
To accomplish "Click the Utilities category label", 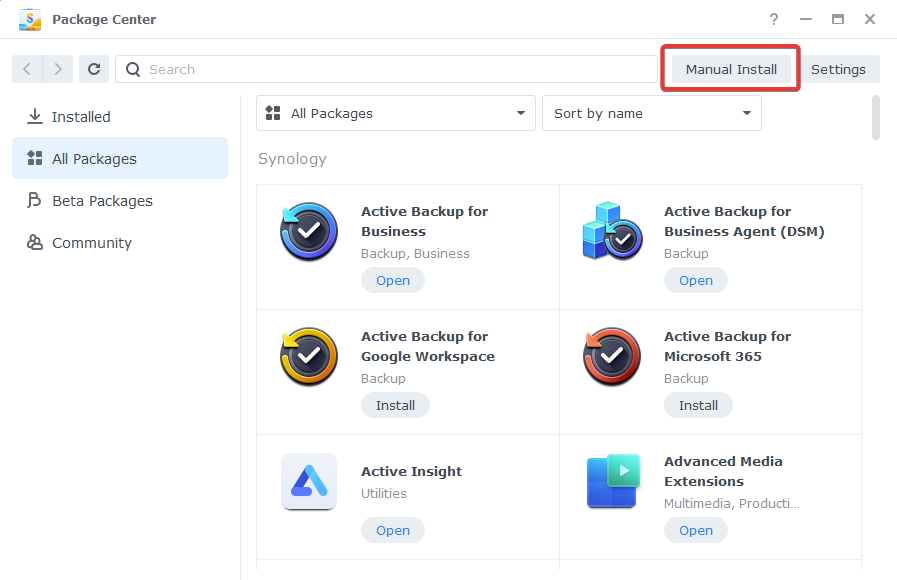I will point(384,493).
